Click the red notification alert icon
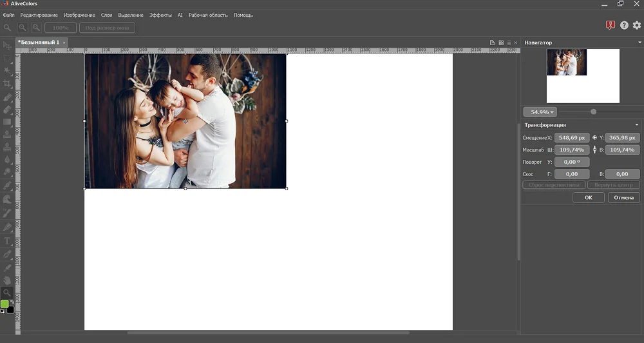This screenshot has width=644, height=343. [611, 26]
